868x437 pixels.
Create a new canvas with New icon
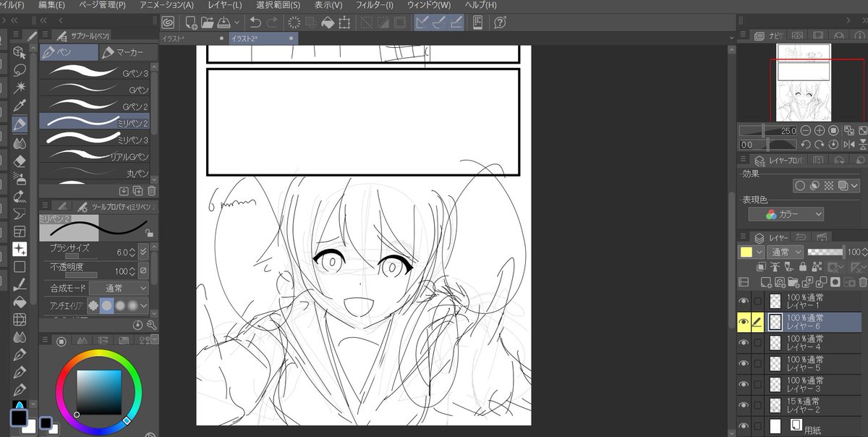click(190, 22)
